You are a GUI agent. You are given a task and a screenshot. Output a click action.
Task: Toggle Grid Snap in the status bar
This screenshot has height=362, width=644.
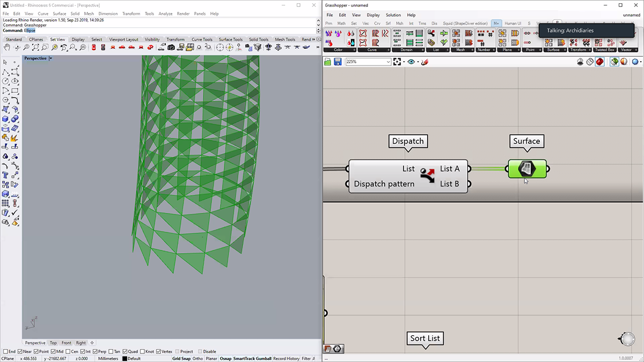point(181,359)
